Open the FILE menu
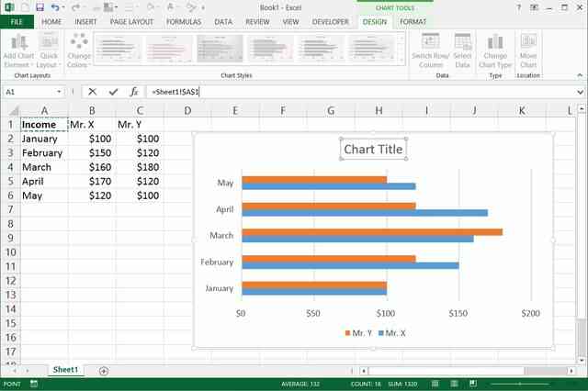Screen dimensions: 588x391 [x=17, y=20]
